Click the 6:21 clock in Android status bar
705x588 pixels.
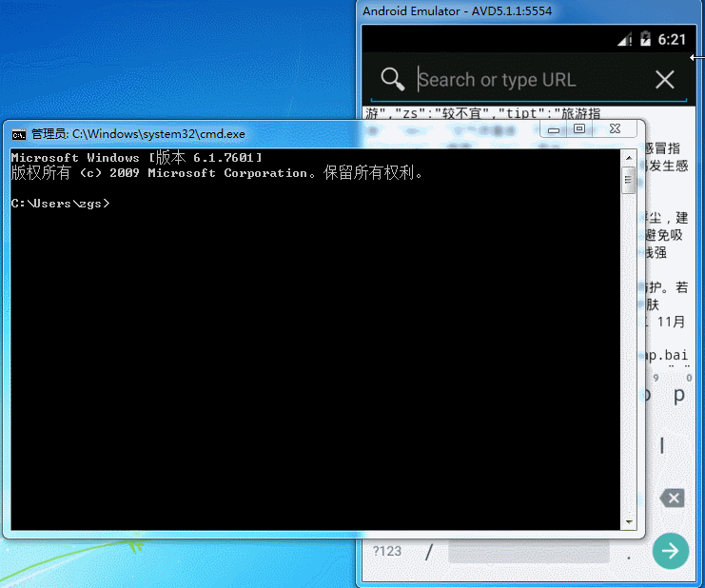[x=672, y=40]
